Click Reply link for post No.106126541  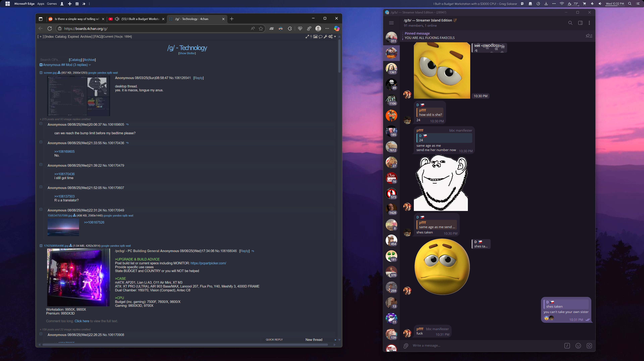(x=198, y=78)
